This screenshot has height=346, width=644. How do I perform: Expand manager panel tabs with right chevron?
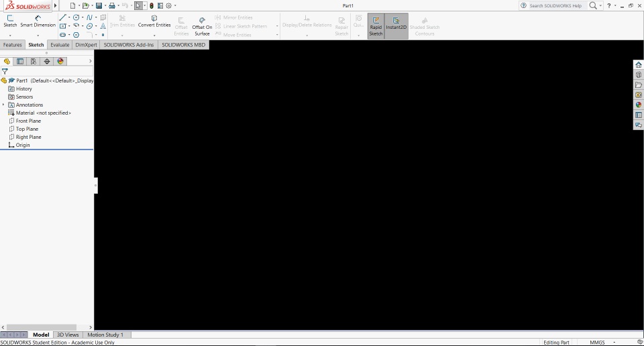click(91, 61)
